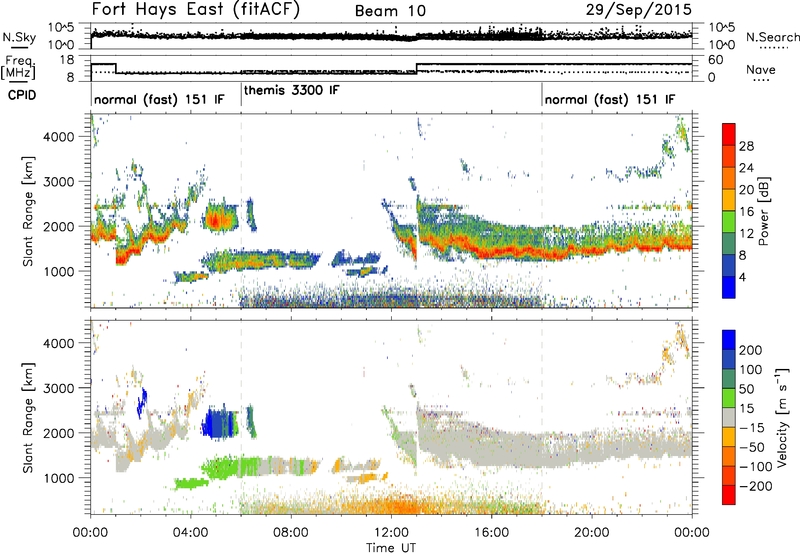The image size is (800, 554).
Task: Click the '4' tick on the power colorbar
Action: pyautogui.click(x=742, y=277)
